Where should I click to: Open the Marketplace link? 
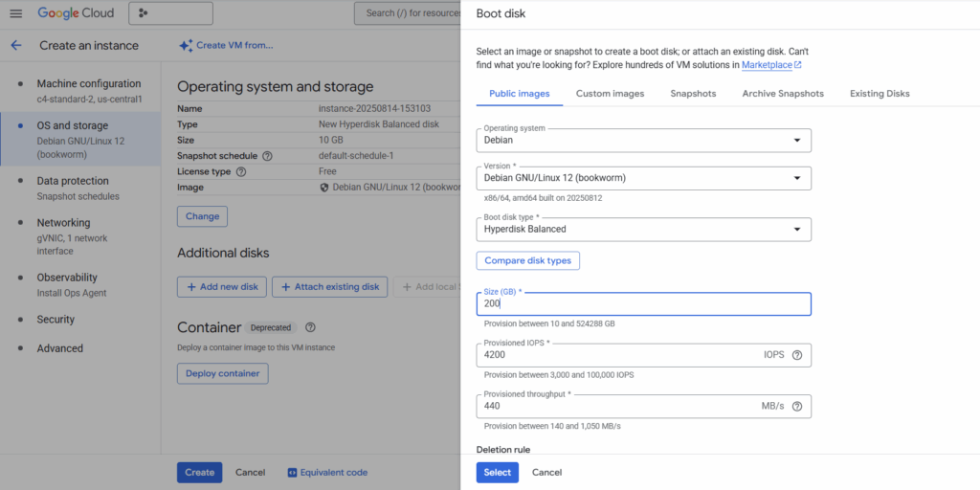pos(770,65)
